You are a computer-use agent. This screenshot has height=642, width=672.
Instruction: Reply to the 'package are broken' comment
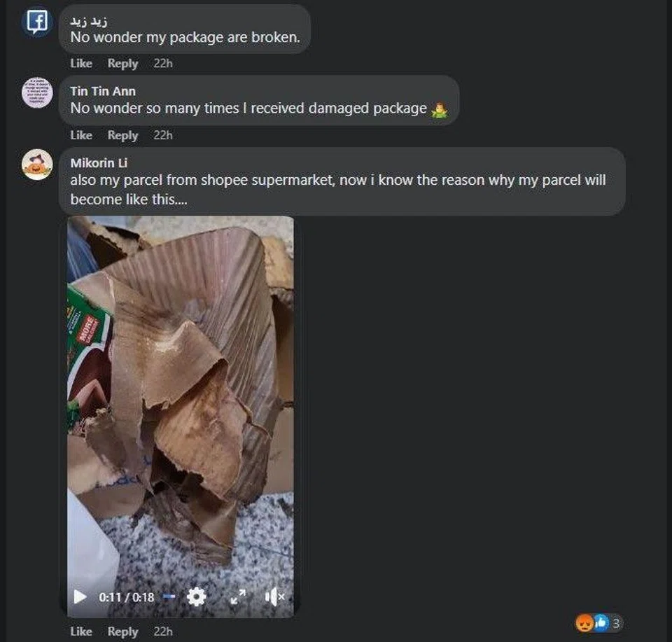pyautogui.click(x=122, y=63)
